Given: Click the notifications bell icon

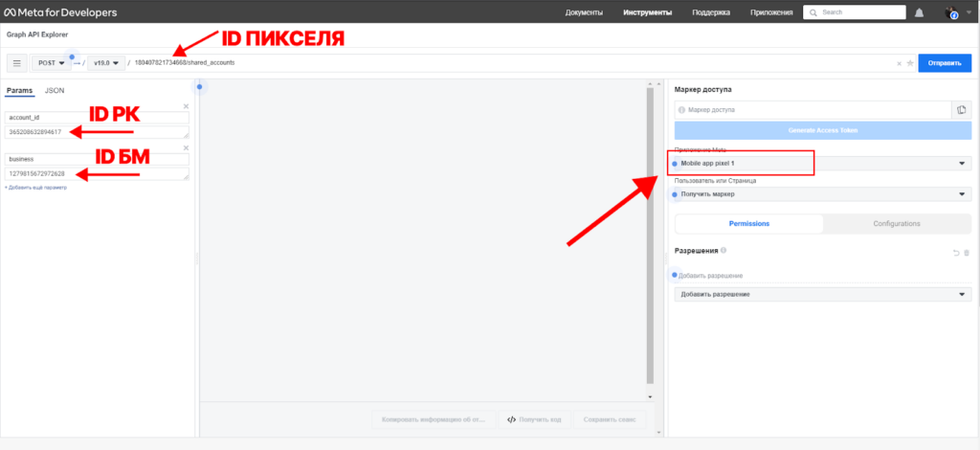Looking at the screenshot, I should pos(919,12).
